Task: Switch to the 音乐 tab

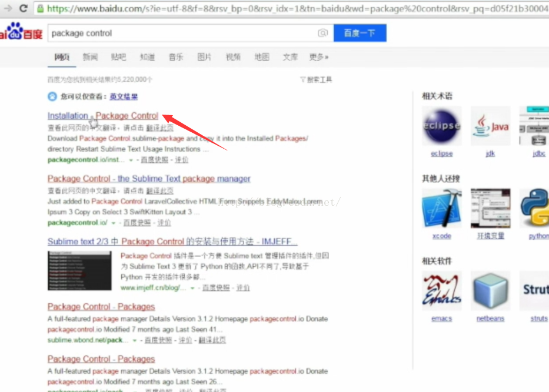Action: click(x=176, y=56)
